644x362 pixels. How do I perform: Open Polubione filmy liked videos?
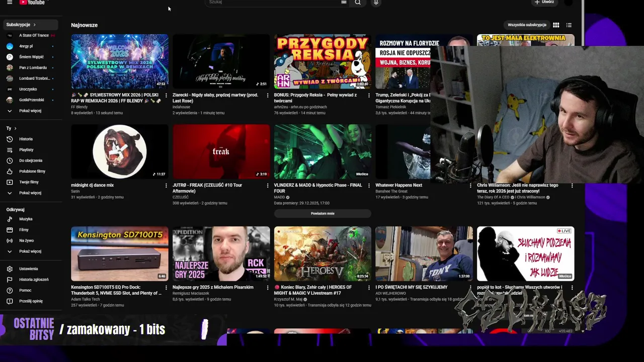pos(31,171)
